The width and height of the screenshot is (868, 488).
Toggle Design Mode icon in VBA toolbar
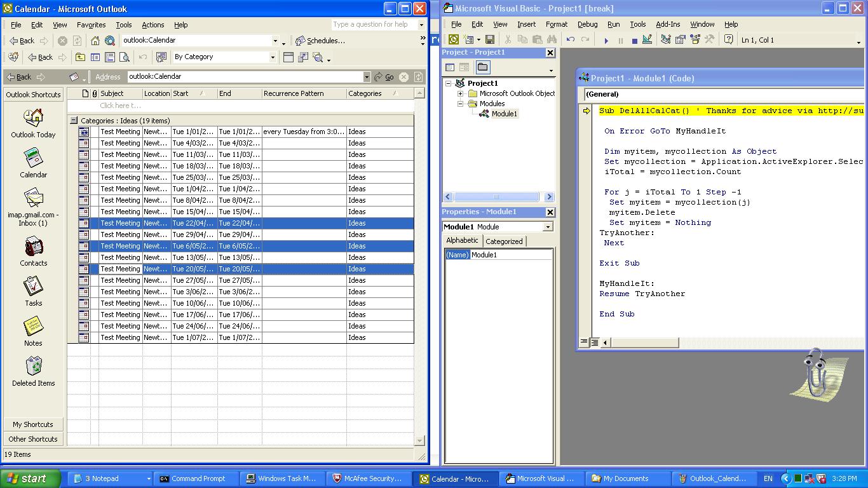point(647,40)
